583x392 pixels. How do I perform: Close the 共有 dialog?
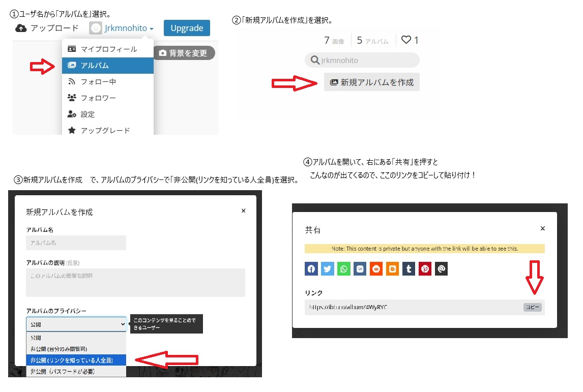(542, 229)
